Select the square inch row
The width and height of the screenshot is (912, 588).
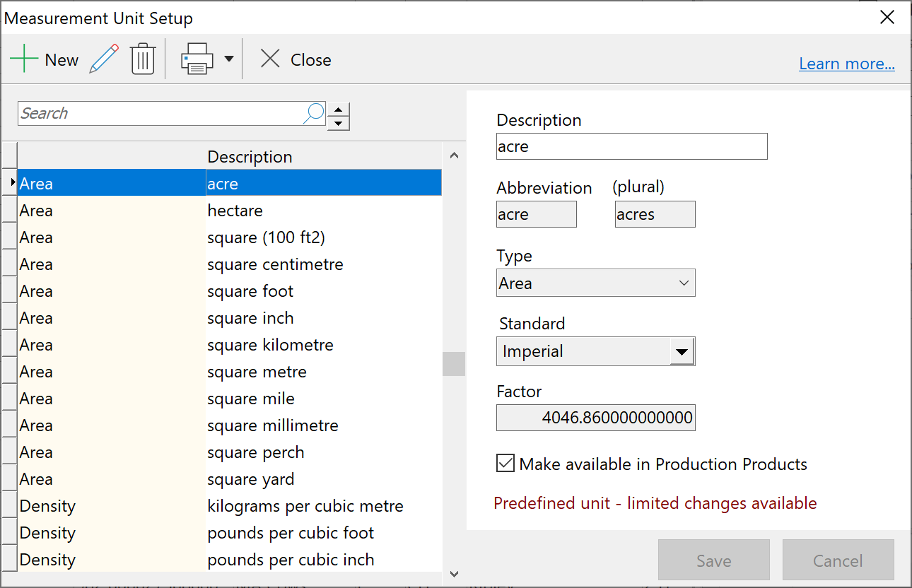pos(230,318)
